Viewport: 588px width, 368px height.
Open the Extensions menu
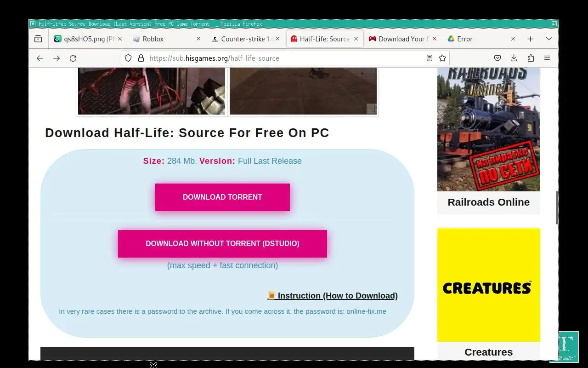531,58
